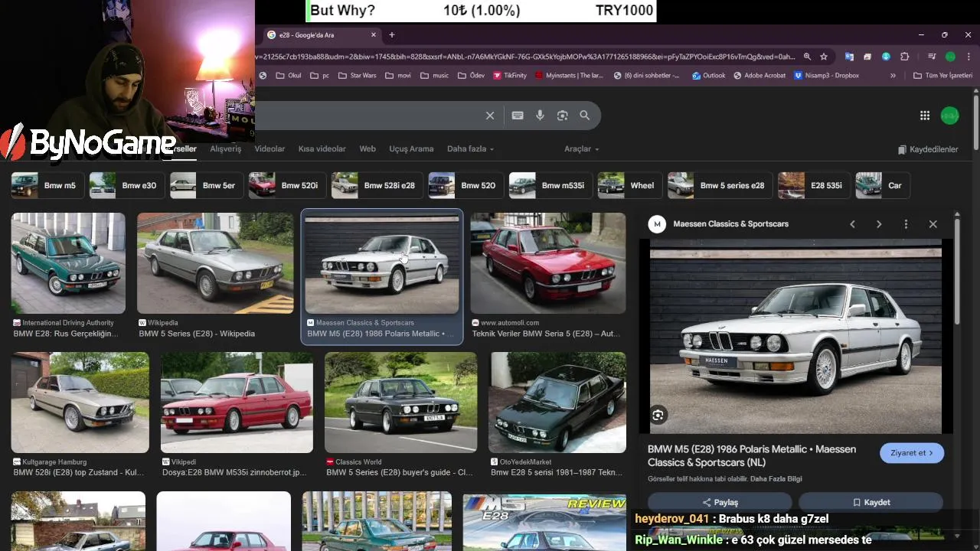Viewport: 980px width, 551px height.
Task: Switch to the Alışveriş tab
Action: tap(226, 149)
